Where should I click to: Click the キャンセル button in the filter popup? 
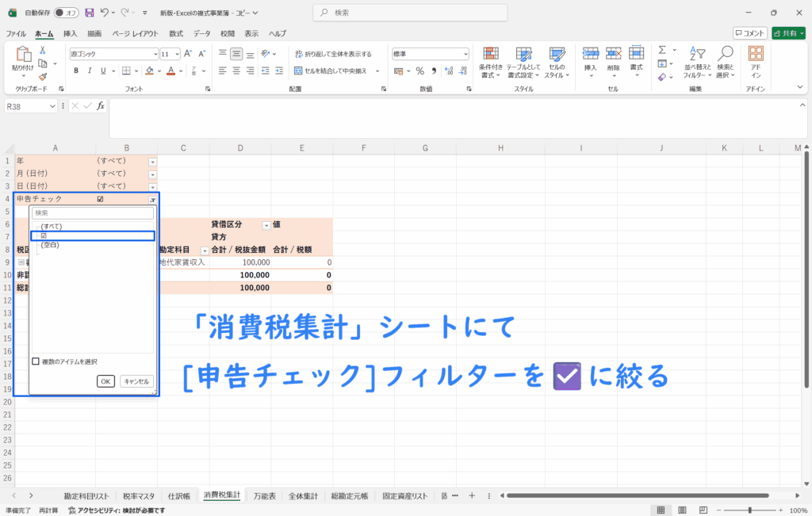136,381
